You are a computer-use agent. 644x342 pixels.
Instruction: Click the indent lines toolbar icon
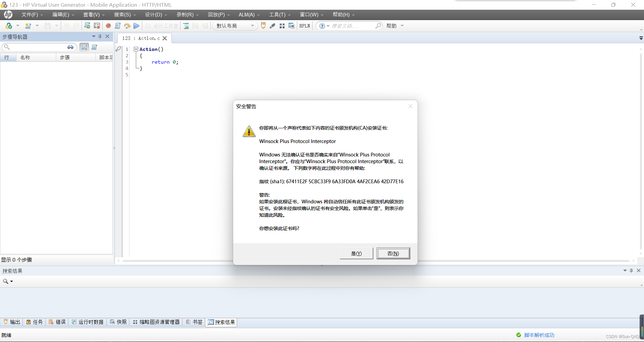tap(186, 26)
